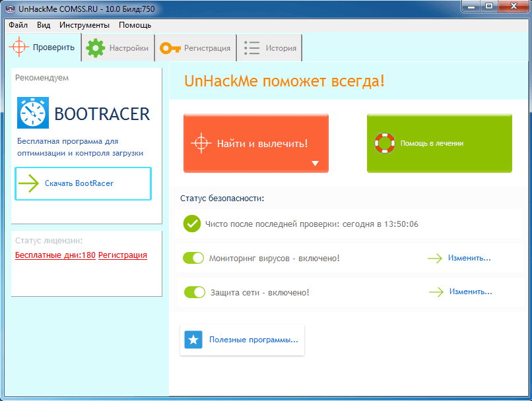Viewport: 532px width, 401px height.
Task: Click the BootRacer stopwatch logo
Action: coord(33,113)
